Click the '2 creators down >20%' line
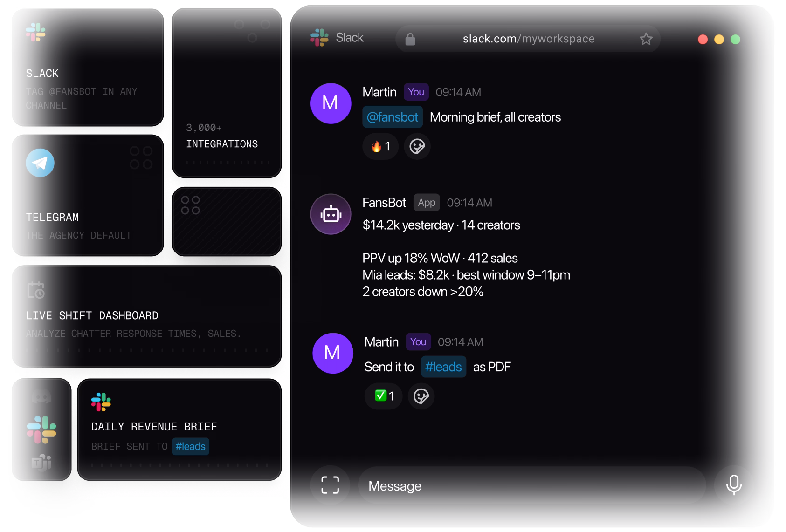Screen dimensions: 786x532 pyautogui.click(x=423, y=292)
